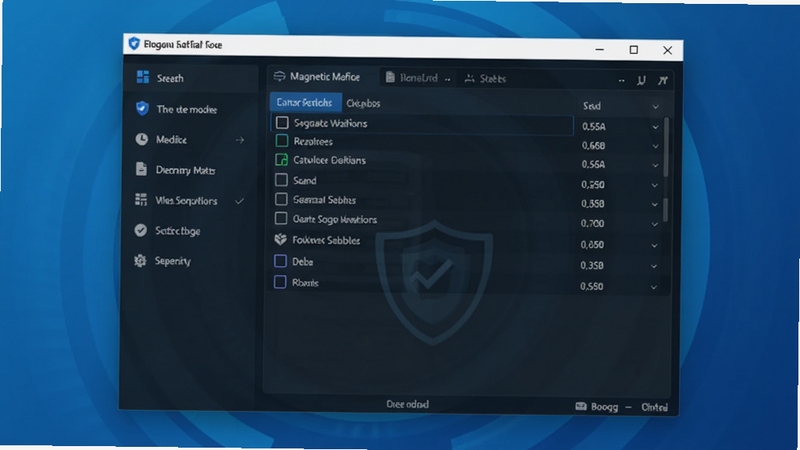
Task: Click the clock icon next to Medice
Action: click(142, 139)
